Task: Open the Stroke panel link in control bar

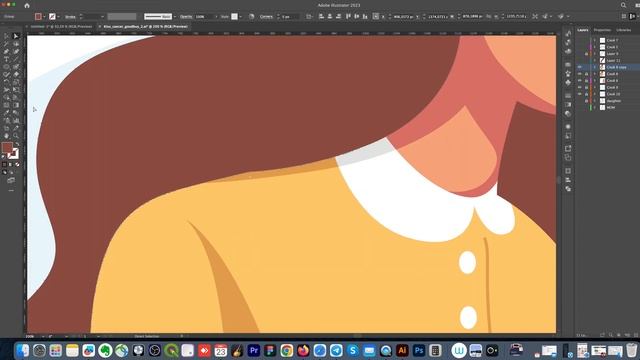Action: tap(70, 17)
